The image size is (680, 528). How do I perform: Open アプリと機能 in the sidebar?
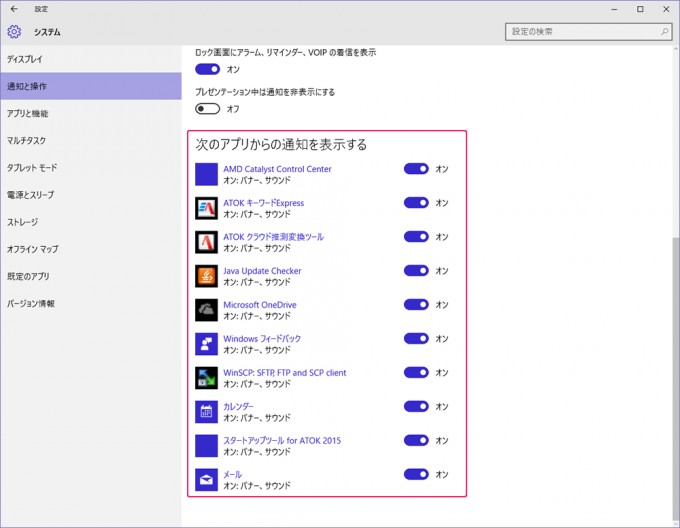point(91,113)
